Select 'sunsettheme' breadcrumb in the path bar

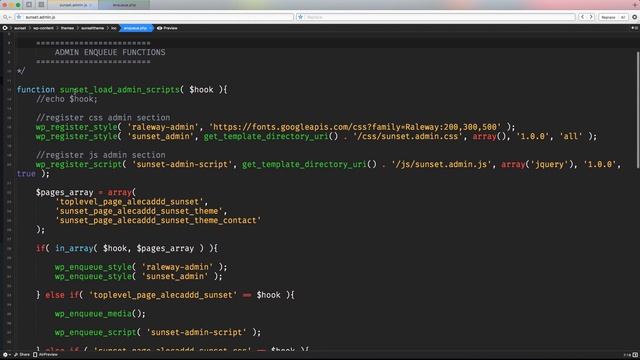[x=92, y=28]
